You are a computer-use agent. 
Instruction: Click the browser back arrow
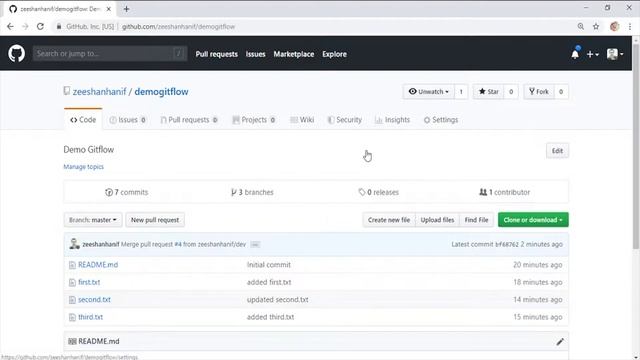pos(10,27)
